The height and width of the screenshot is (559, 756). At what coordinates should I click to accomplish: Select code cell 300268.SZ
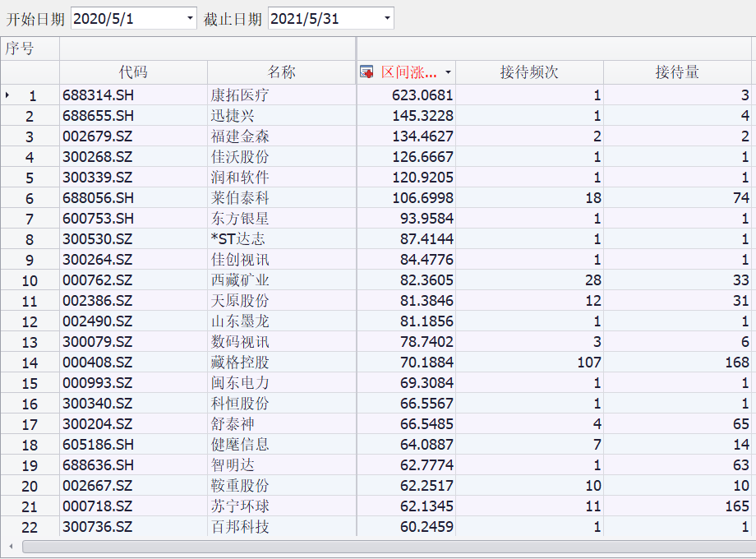click(x=134, y=157)
